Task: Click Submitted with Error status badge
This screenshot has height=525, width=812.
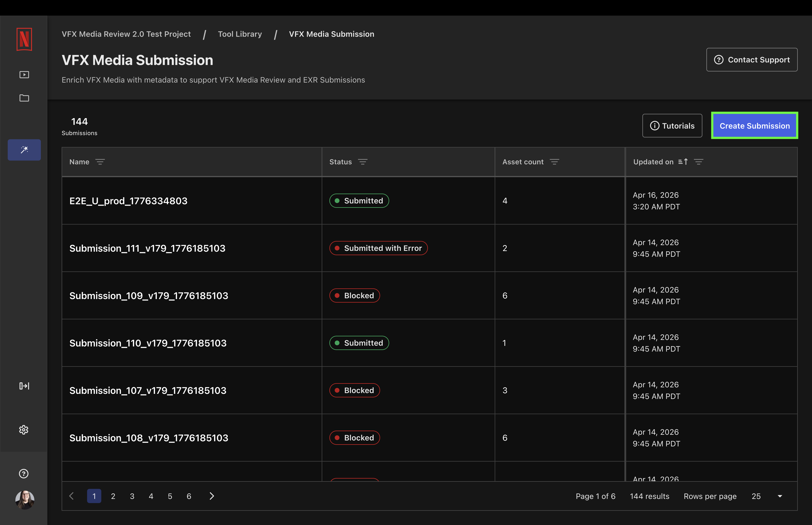Action: (378, 248)
